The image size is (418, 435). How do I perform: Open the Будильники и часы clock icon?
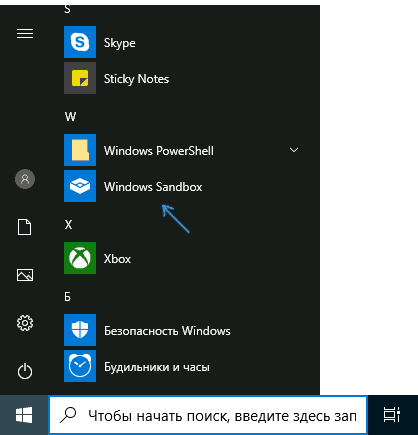80,366
